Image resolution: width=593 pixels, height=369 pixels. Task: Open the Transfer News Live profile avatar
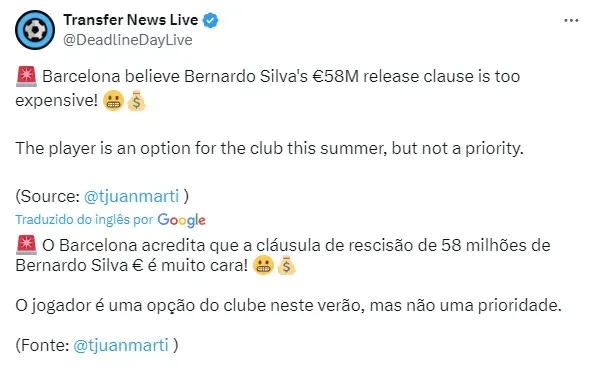click(x=35, y=30)
